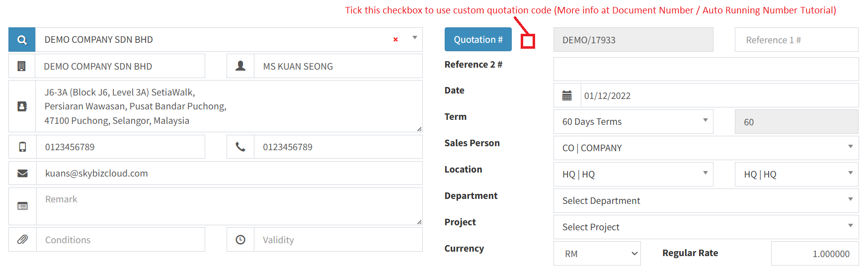Click the mobile phone icon
Image resolution: width=868 pixels, height=274 pixels.
[22, 147]
